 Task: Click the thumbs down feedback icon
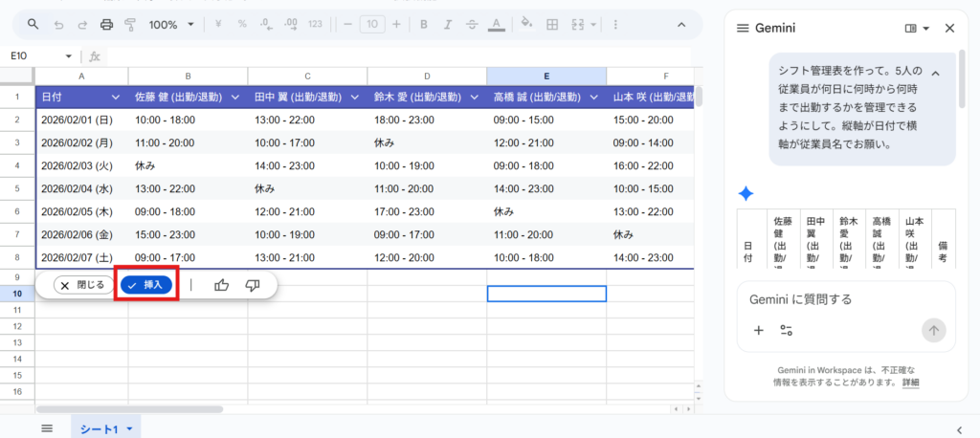point(253,285)
